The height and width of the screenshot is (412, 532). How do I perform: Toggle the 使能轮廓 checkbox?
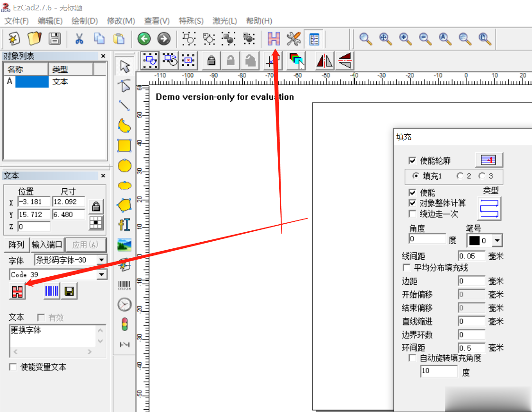[x=412, y=161]
